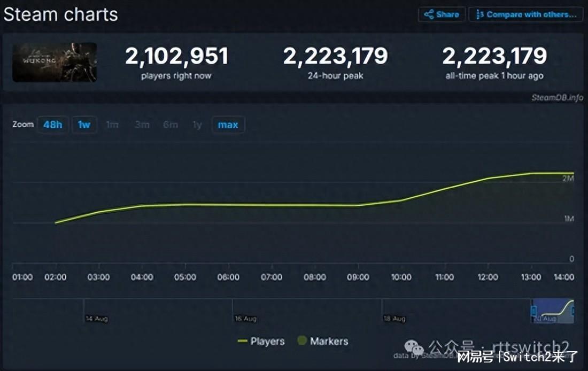Click the all-time peak 1 hour ago caption
The height and width of the screenshot is (371, 588).
(x=494, y=76)
